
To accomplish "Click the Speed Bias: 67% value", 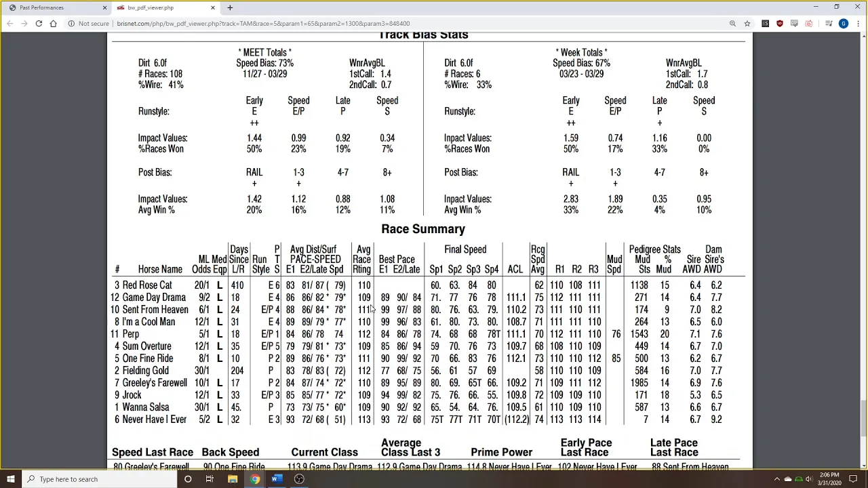I will pos(581,63).
